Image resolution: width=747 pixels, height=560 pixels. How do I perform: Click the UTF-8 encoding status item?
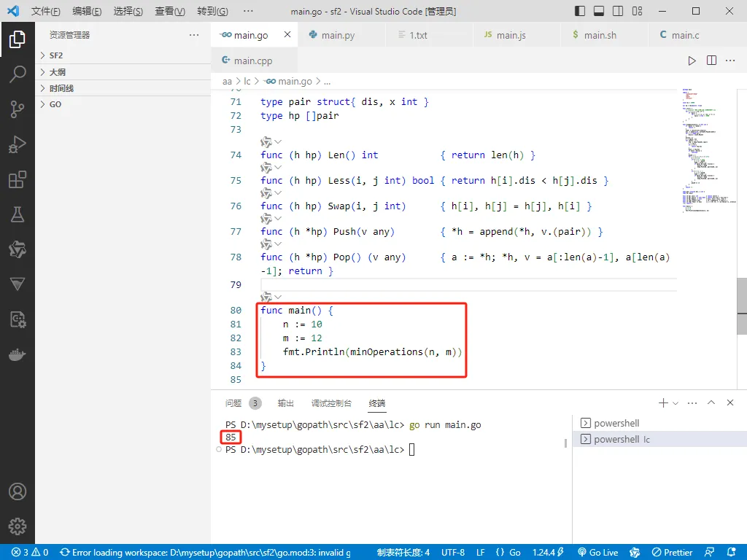coord(452,553)
